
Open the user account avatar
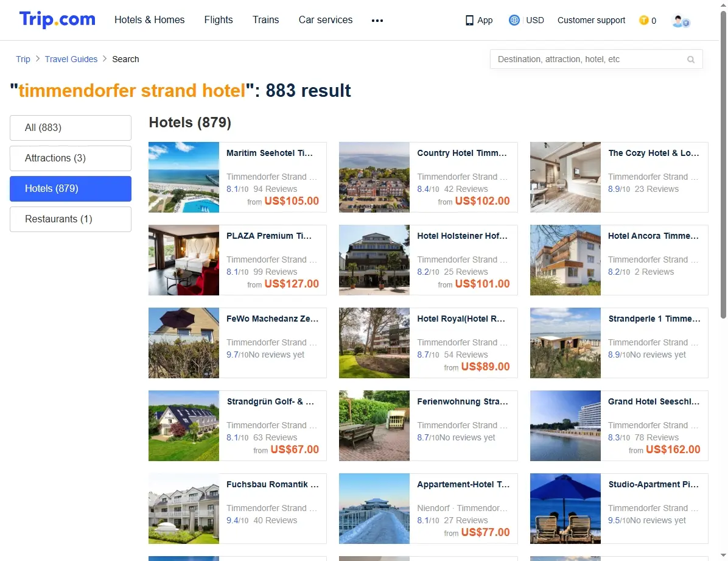[681, 21]
